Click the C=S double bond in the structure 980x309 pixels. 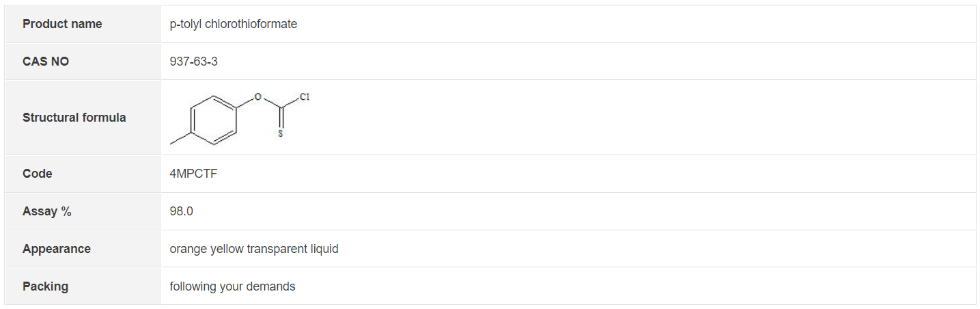click(x=281, y=118)
